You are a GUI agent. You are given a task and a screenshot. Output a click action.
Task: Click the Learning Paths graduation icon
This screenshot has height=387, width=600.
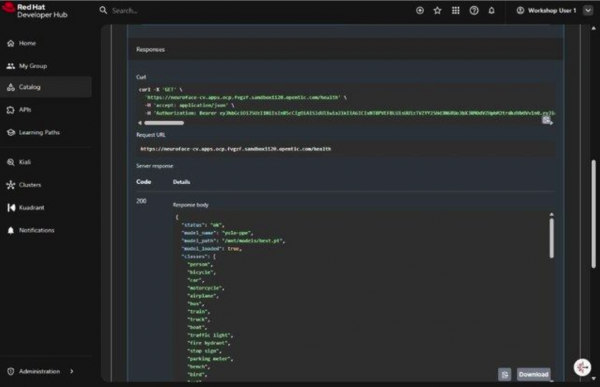pyautogui.click(x=11, y=132)
